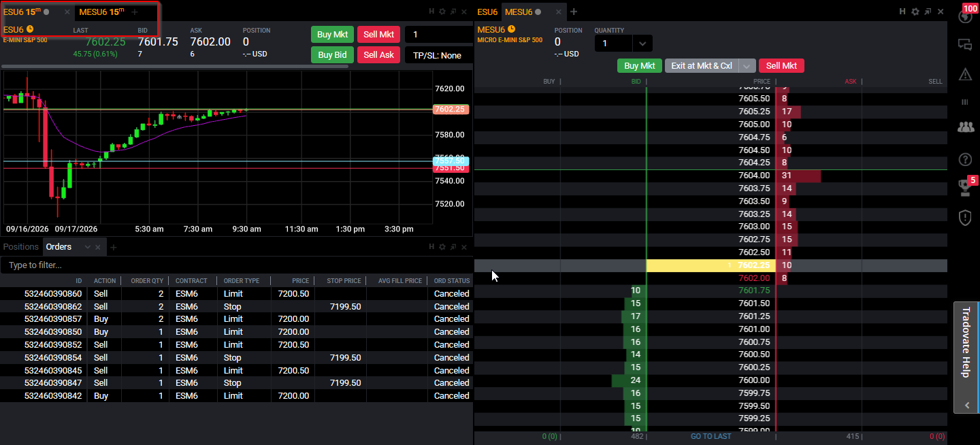
Task: Click the clock icon next to ESU6
Action: 30,29
